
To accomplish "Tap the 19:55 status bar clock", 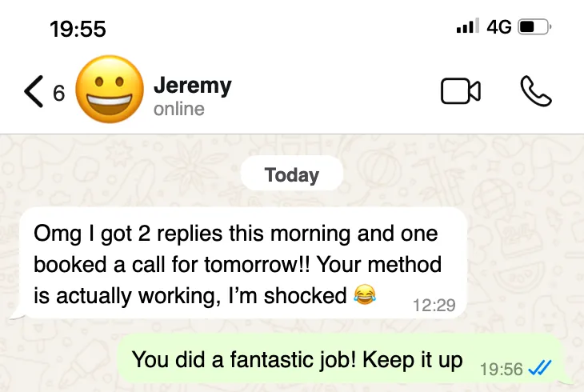I will tap(78, 29).
